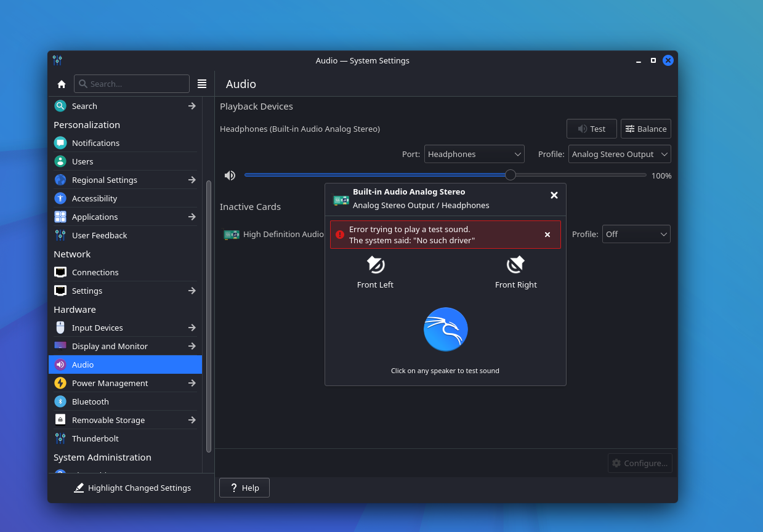Mute playback via the volume speaker icon
Image resolution: width=763 pixels, height=532 pixels.
230,175
